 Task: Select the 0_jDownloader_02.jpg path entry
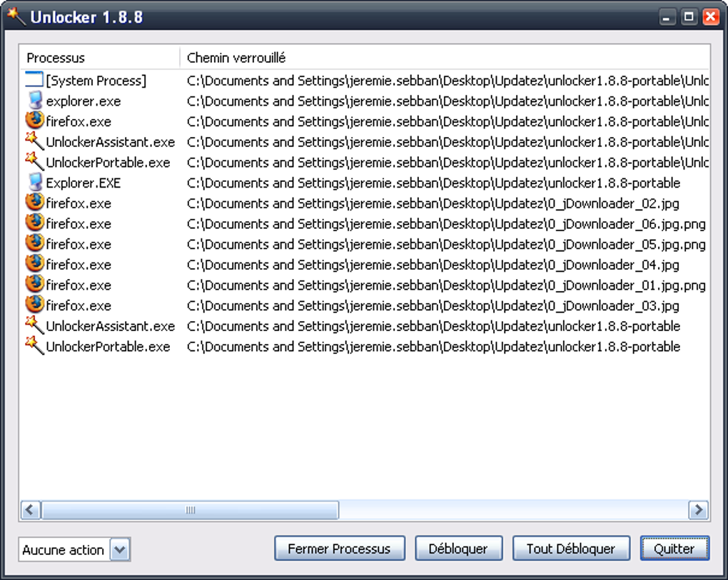pos(433,203)
